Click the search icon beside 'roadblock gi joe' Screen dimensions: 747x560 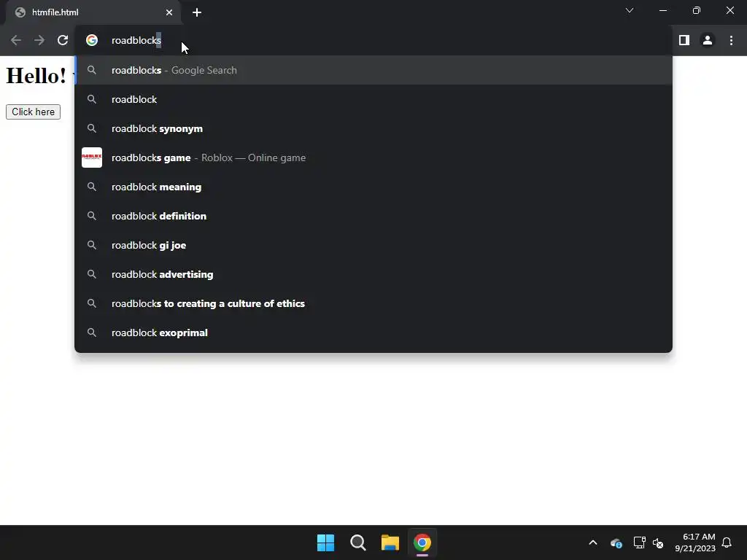click(x=92, y=245)
